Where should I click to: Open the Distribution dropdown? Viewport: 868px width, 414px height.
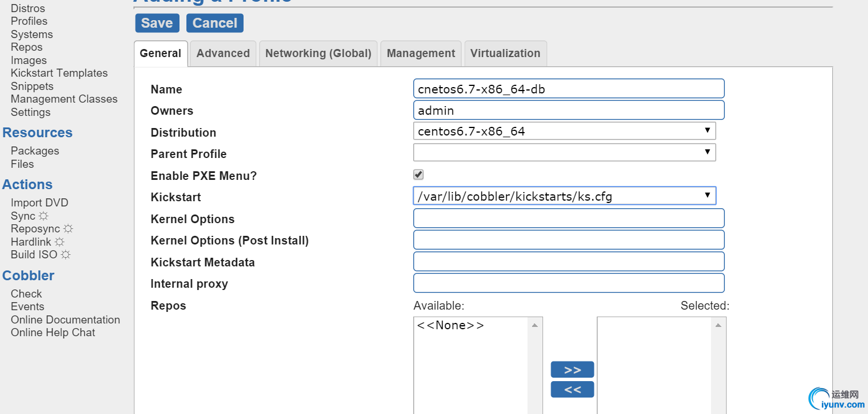[x=564, y=131]
